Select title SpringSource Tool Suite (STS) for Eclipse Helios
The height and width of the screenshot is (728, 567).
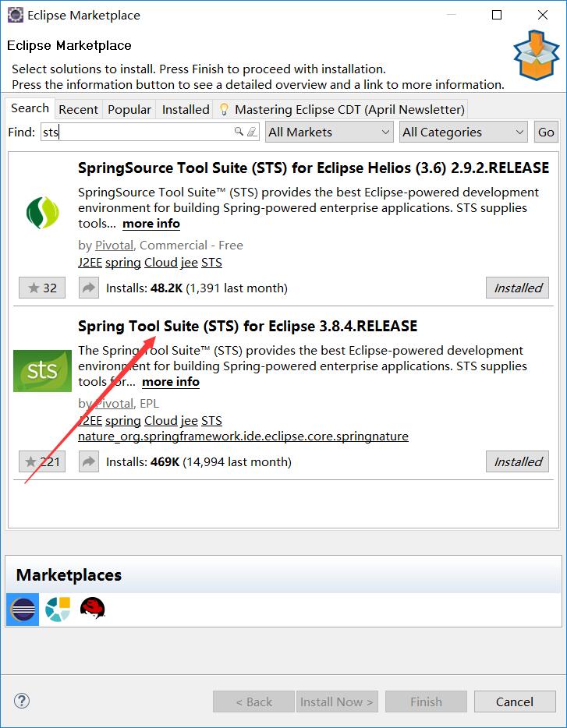[x=314, y=168]
